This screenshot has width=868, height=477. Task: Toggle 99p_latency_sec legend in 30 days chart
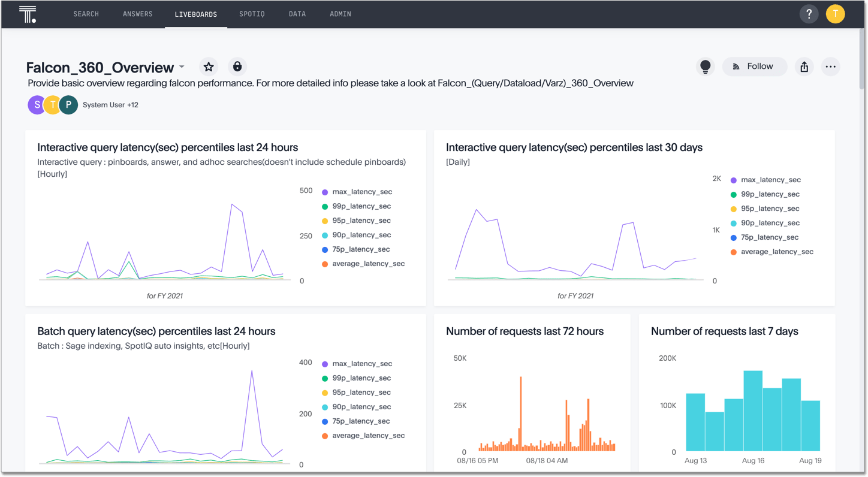tap(770, 194)
